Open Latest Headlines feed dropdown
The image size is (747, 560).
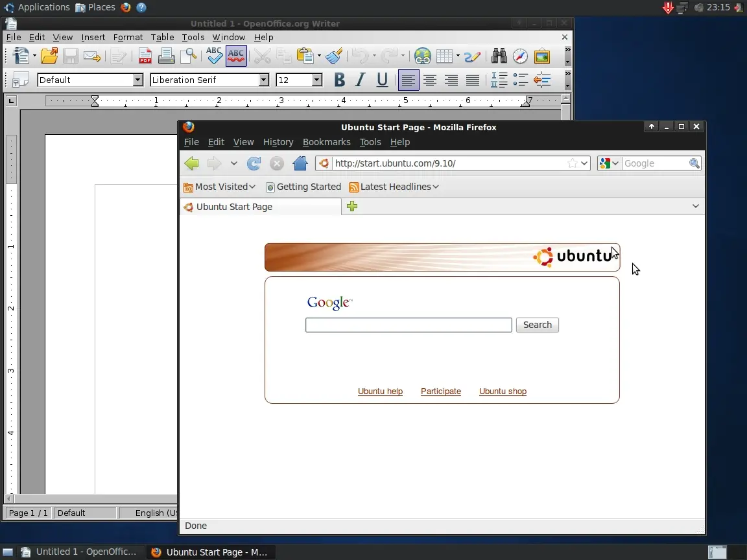coord(394,187)
